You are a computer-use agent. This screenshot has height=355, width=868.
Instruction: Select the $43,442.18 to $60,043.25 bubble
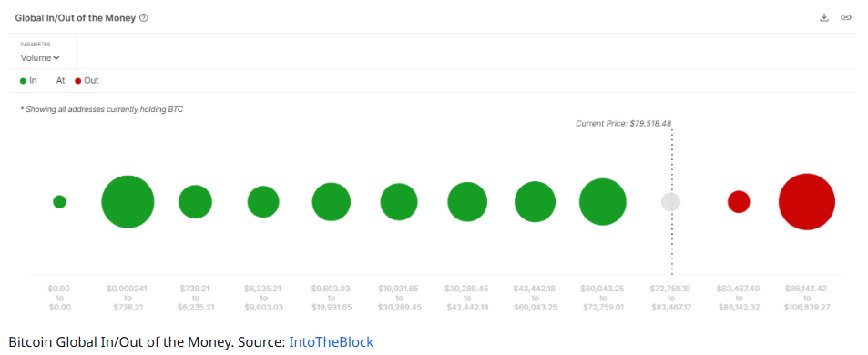pyautogui.click(x=536, y=202)
